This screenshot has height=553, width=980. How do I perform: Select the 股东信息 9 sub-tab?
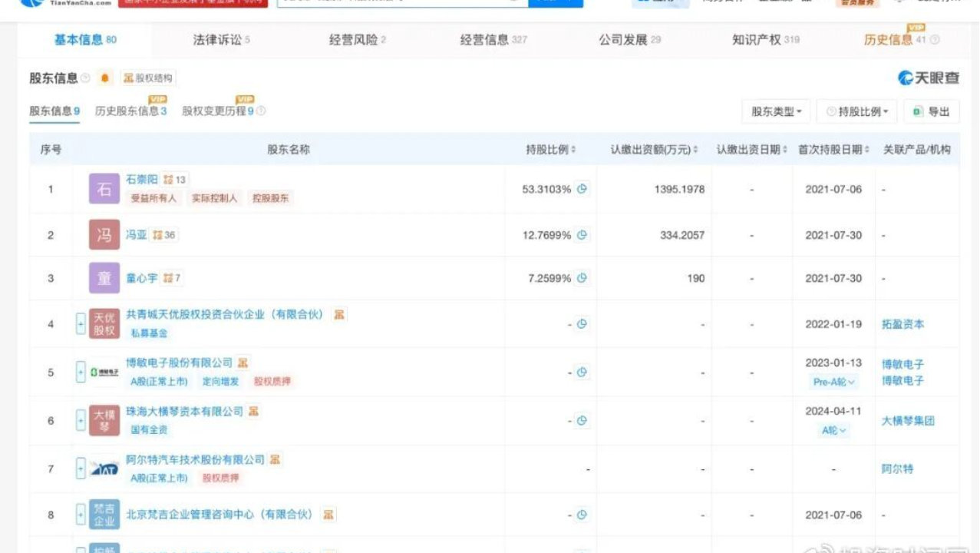(54, 111)
